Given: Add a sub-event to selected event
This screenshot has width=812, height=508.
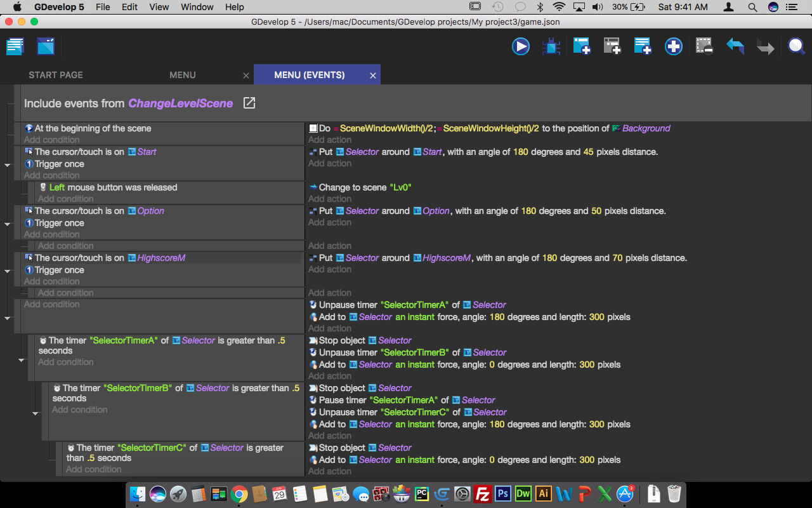Looking at the screenshot, I should click(x=612, y=46).
